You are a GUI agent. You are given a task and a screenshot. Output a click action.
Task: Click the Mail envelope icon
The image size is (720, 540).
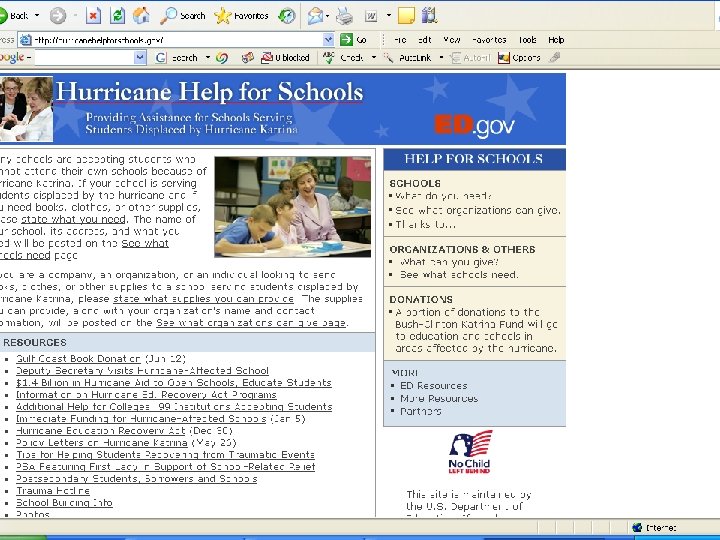click(315, 16)
